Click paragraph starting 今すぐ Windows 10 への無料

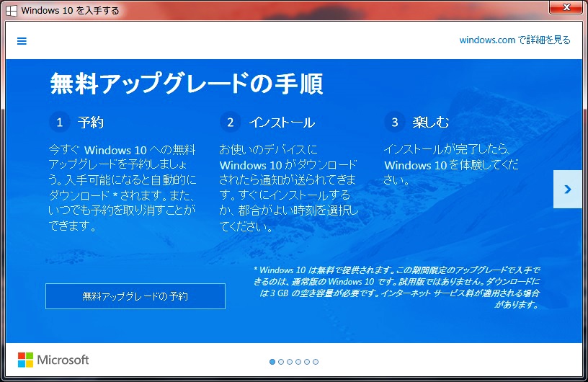click(122, 187)
